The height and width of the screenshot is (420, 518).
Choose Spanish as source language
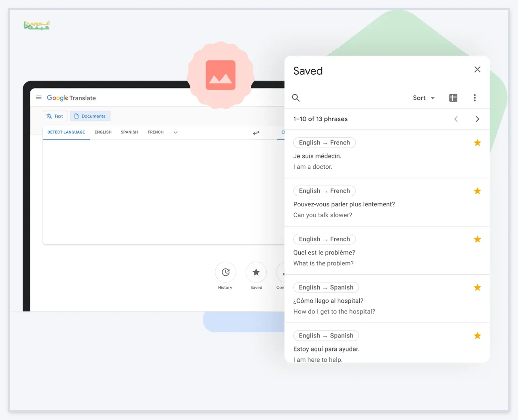point(129,132)
